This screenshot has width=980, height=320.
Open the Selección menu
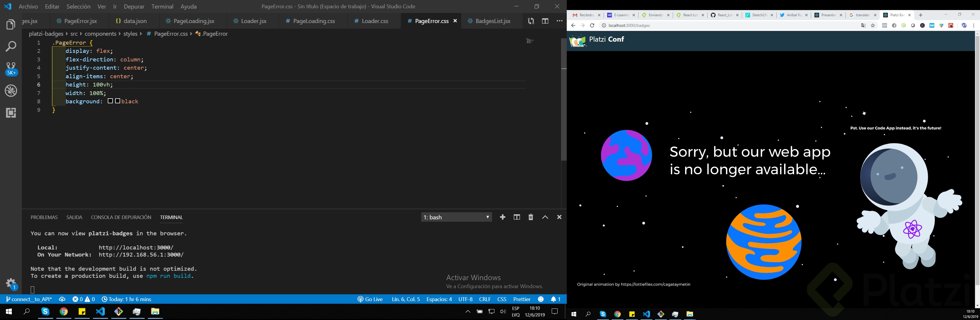[x=78, y=6]
